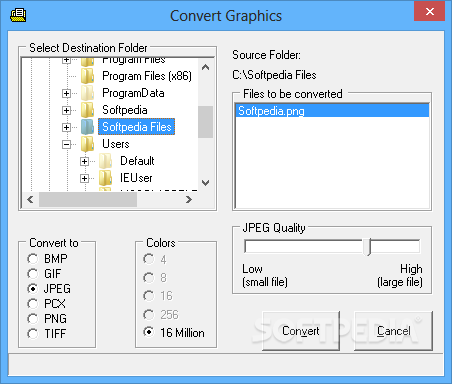Click the Default folder icon

point(106,161)
